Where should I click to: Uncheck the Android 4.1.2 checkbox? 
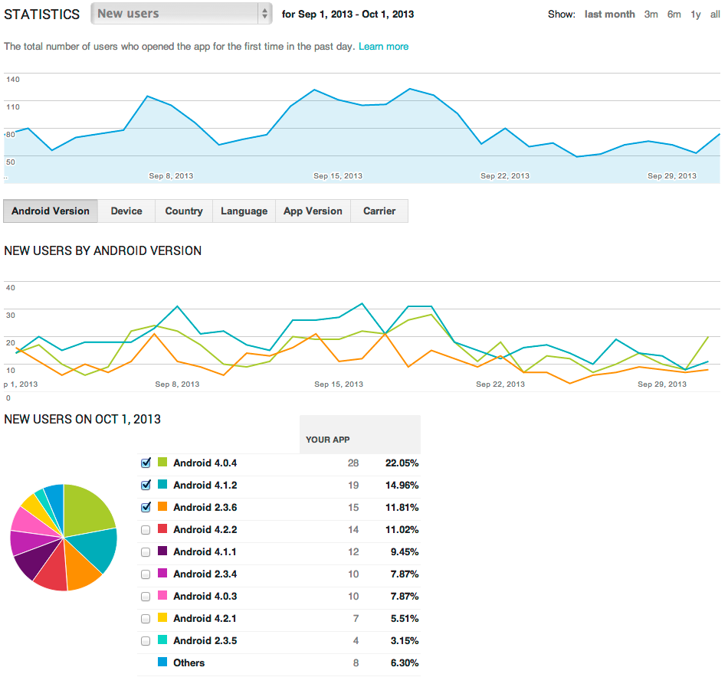146,485
